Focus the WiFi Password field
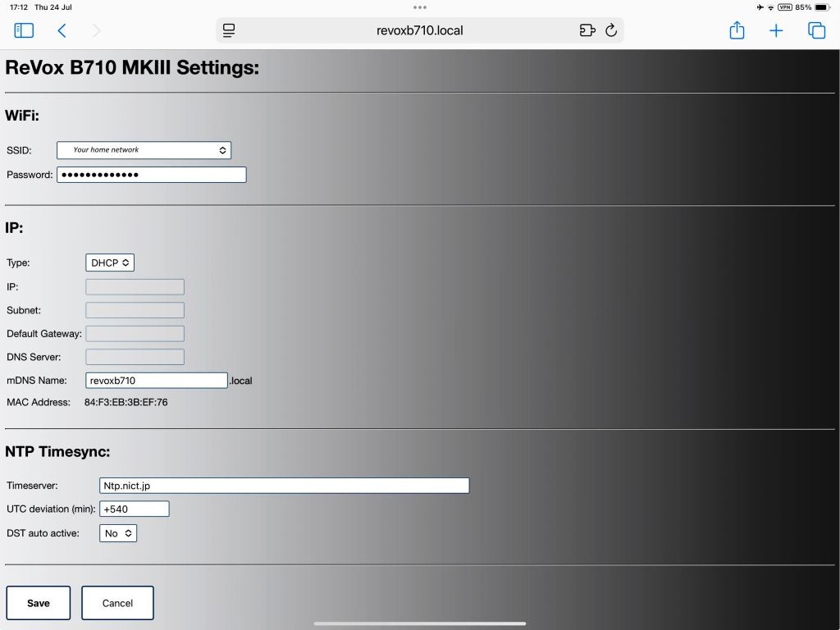Image resolution: width=840 pixels, height=630 pixels. click(152, 175)
